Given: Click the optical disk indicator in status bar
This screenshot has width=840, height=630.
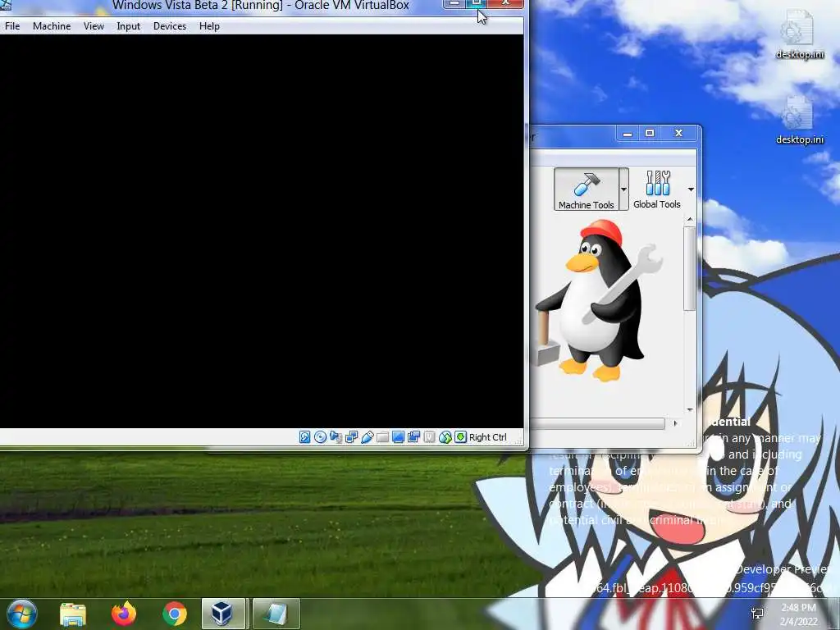Looking at the screenshot, I should 320,437.
